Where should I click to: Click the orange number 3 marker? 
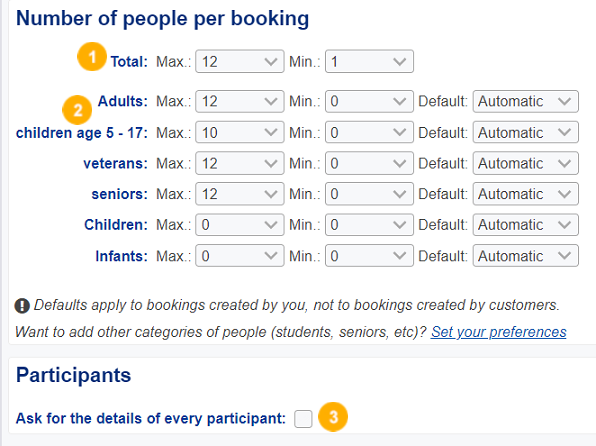click(333, 417)
